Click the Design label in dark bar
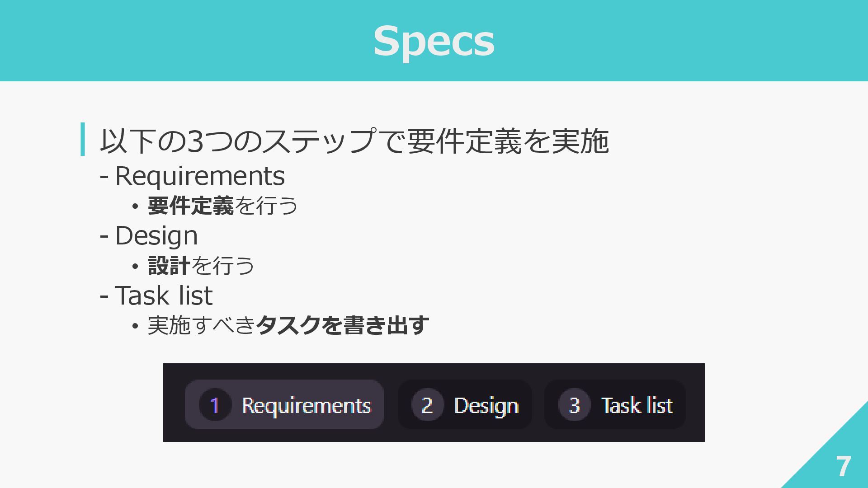 tap(486, 405)
